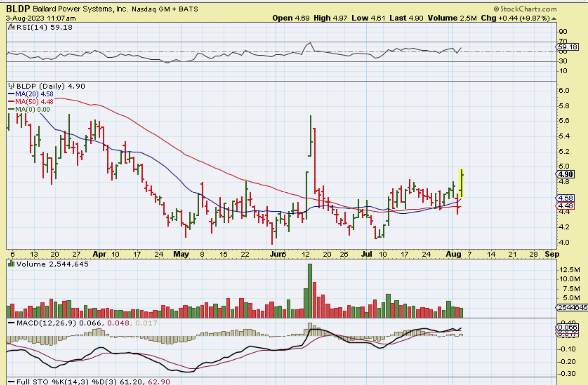Click the yellow highlighted latest price bar
Viewport: 588px width, 385px height.
[461, 183]
